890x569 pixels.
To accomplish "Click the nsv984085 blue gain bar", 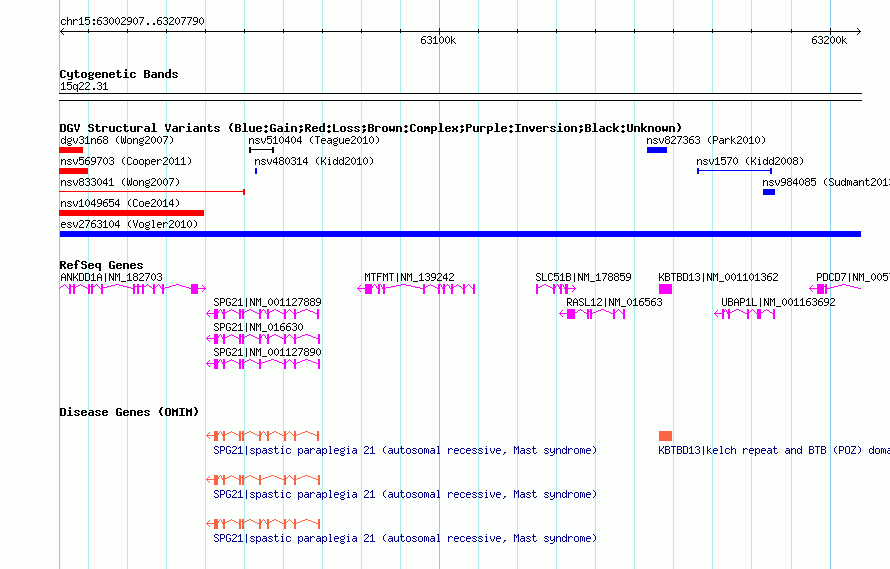I will pyautogui.click(x=769, y=192).
